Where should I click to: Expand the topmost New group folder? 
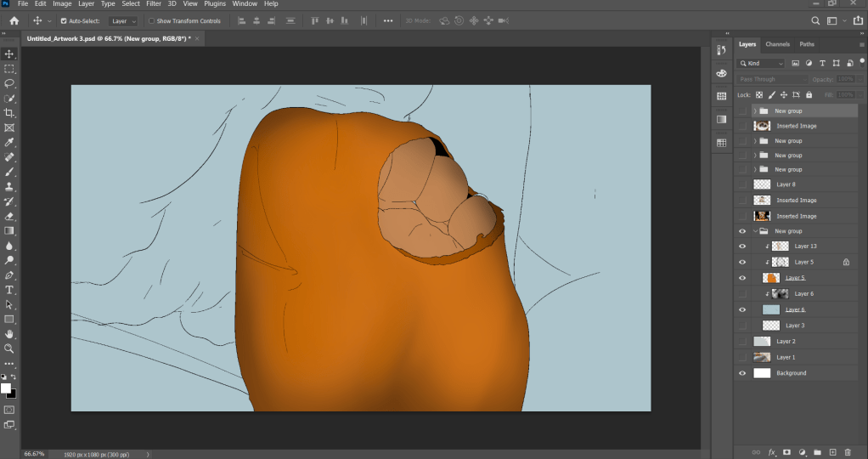point(755,110)
